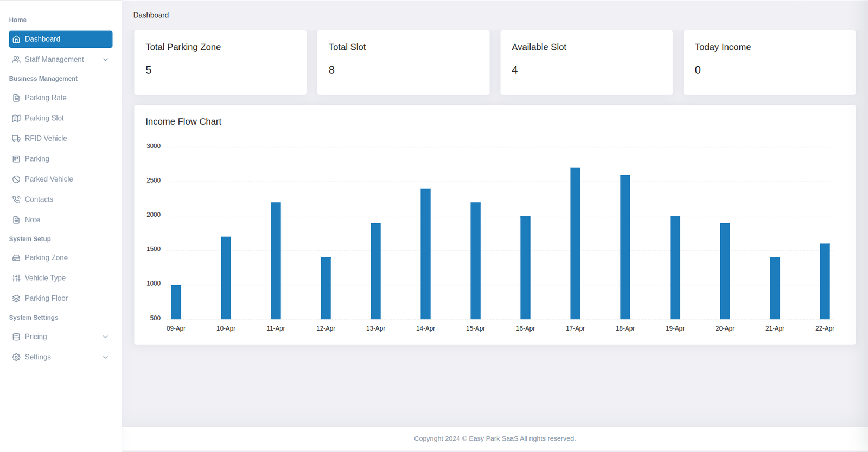The image size is (868, 452).
Task: Click the RFID Vehicle truck icon
Action: 16,139
